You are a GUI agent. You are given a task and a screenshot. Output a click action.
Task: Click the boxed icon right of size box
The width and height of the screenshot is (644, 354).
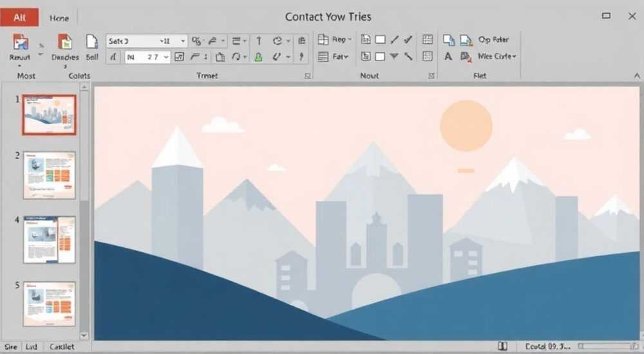[180, 57]
